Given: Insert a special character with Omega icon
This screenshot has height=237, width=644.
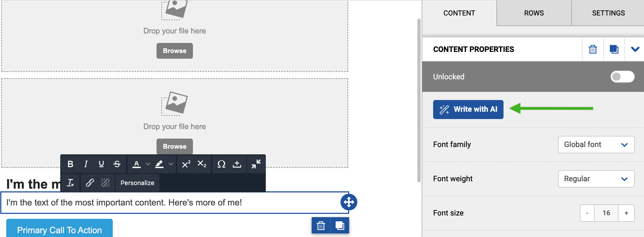Looking at the screenshot, I should tap(221, 164).
